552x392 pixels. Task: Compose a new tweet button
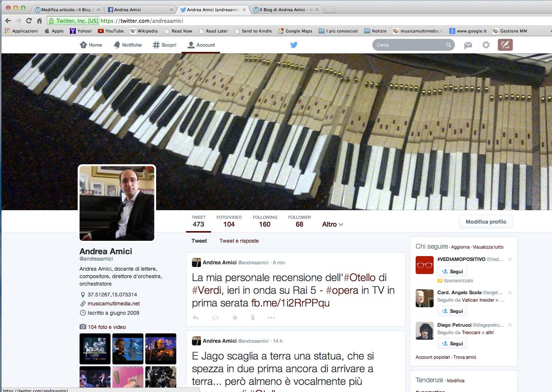[505, 45]
